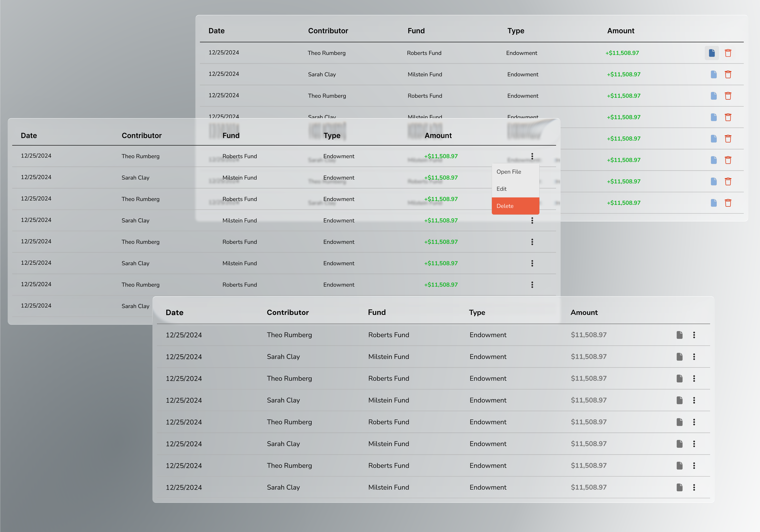Select Open File from the context menu

(509, 172)
